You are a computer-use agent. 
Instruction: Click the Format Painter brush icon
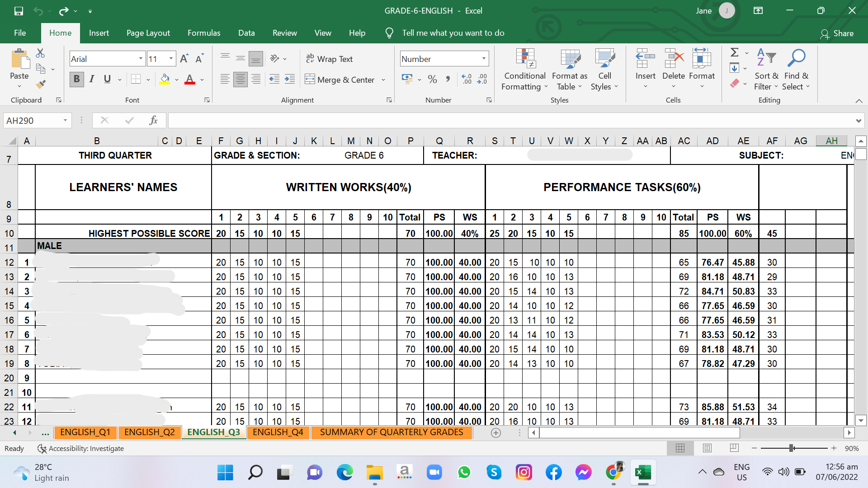pos(41,84)
